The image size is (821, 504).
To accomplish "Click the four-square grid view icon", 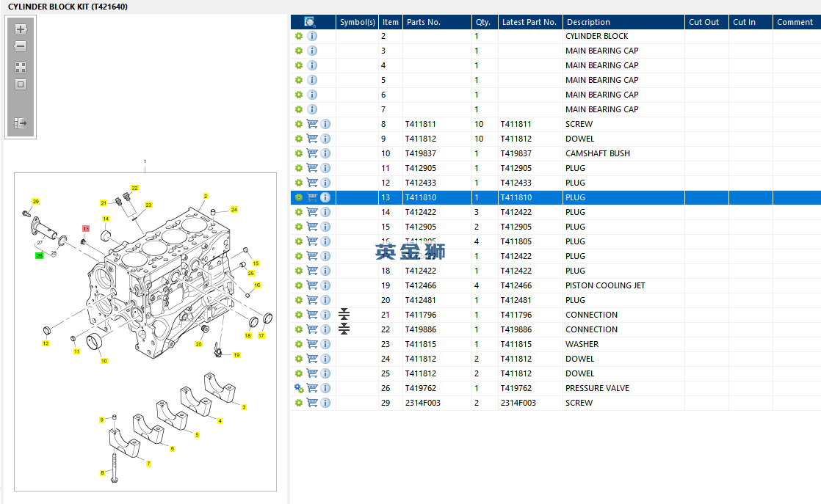I will [21, 67].
